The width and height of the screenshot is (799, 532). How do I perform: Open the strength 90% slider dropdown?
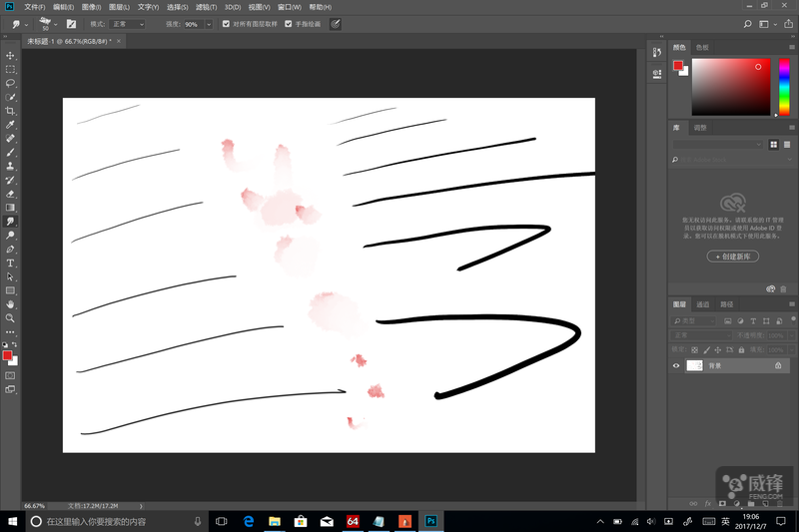[x=209, y=24]
